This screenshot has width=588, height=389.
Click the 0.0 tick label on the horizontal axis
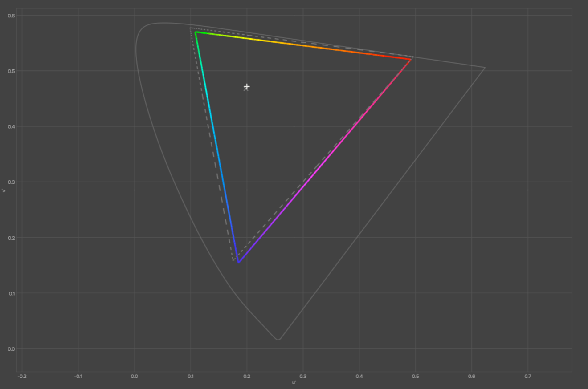click(x=135, y=377)
